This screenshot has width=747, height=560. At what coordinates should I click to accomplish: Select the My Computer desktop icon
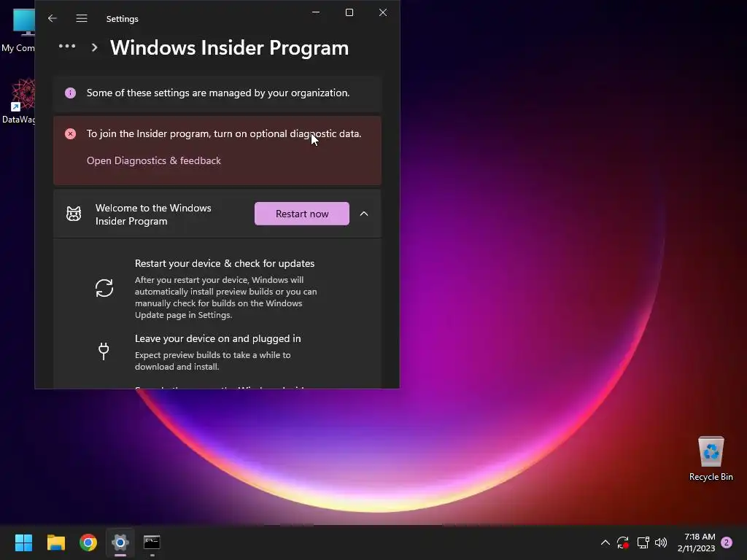[x=18, y=31]
